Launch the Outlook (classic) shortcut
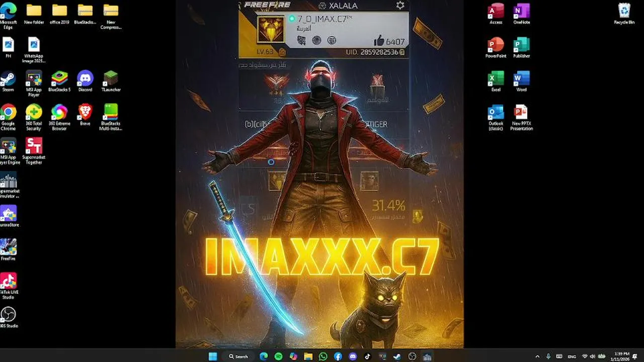 496,117
